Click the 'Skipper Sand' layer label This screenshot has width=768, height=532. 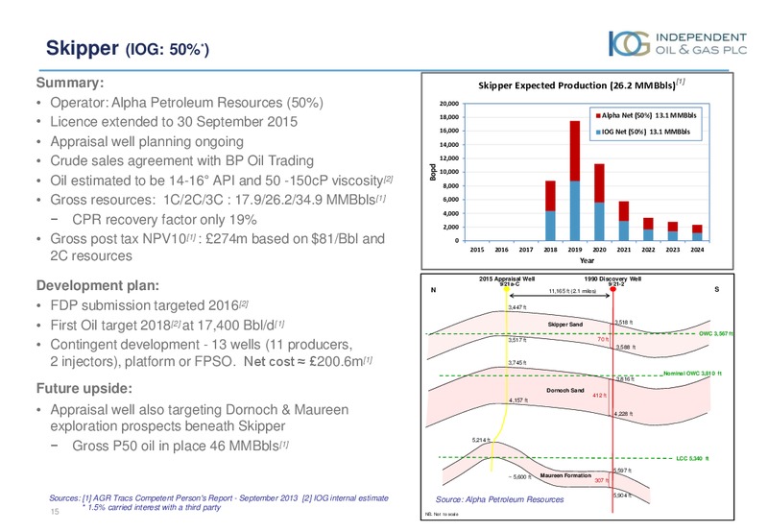click(x=565, y=325)
